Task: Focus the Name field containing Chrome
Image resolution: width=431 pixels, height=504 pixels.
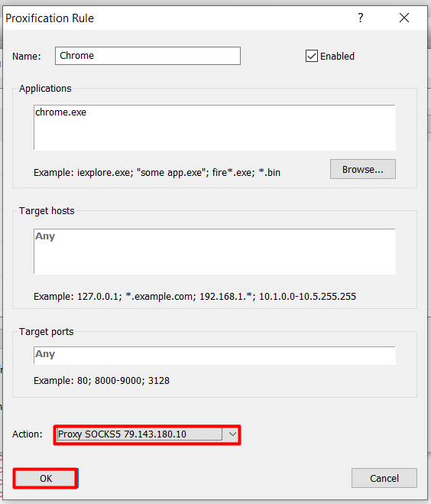Action: pos(147,56)
